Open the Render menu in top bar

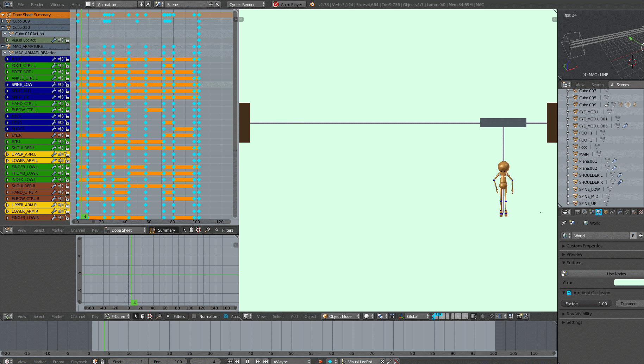(x=37, y=5)
